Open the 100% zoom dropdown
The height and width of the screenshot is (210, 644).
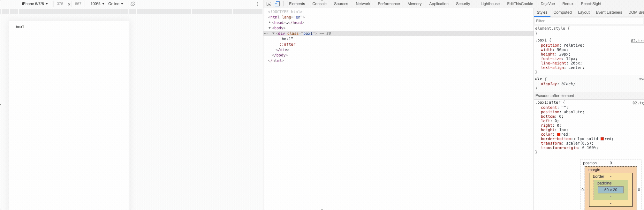pos(97,4)
